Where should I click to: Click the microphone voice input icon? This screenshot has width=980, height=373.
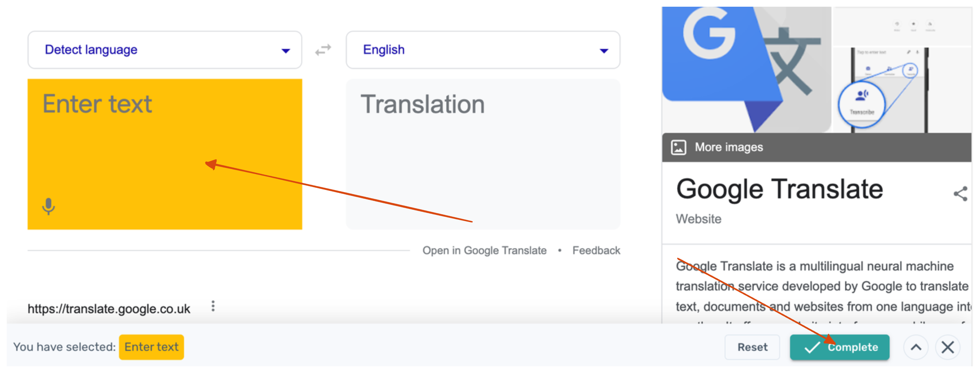coord(48,207)
